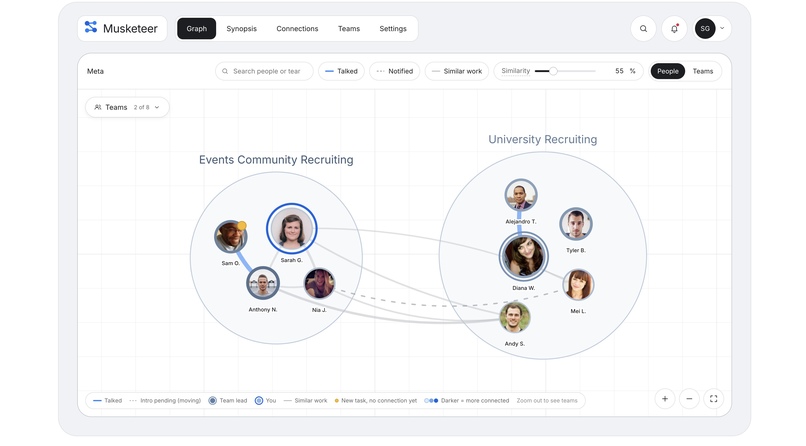Image resolution: width=806 pixels, height=446 pixels.
Task: Select the Events Community Recruiting team title
Action: (276, 160)
